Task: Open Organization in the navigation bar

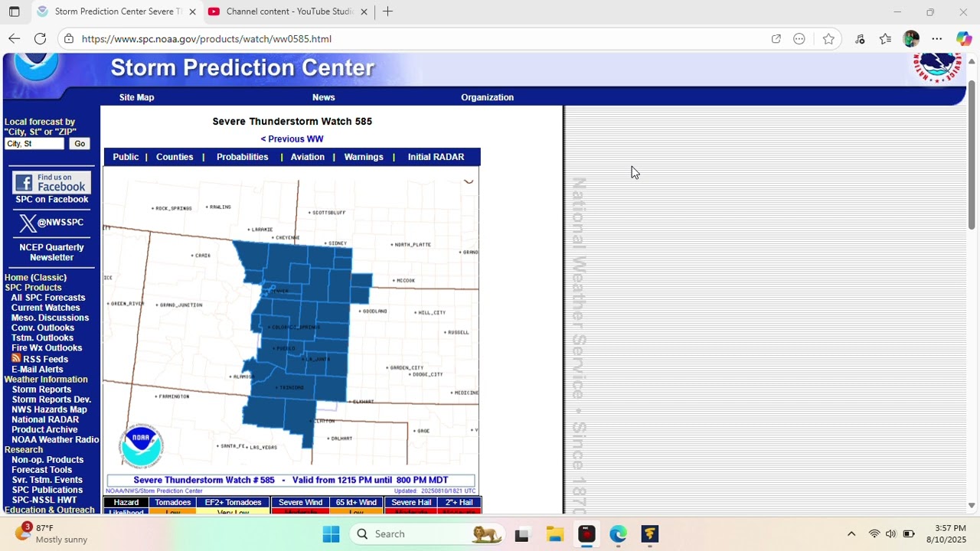Action: tap(487, 97)
